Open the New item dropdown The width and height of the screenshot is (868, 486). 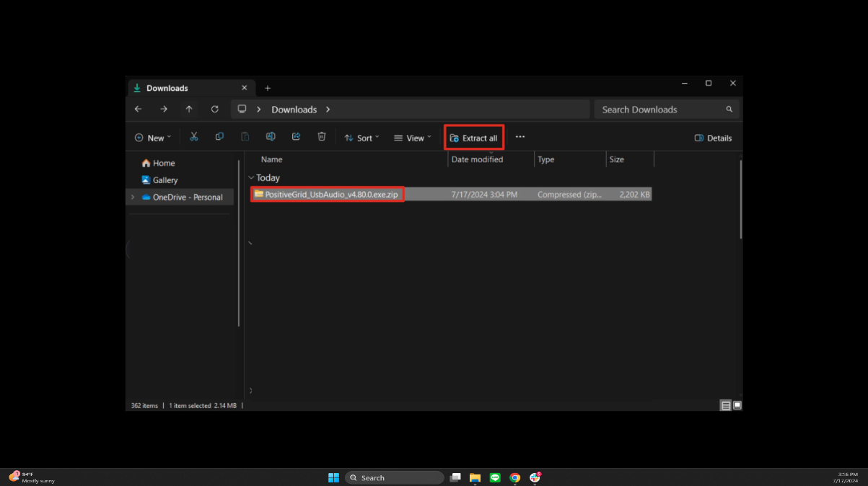click(153, 138)
